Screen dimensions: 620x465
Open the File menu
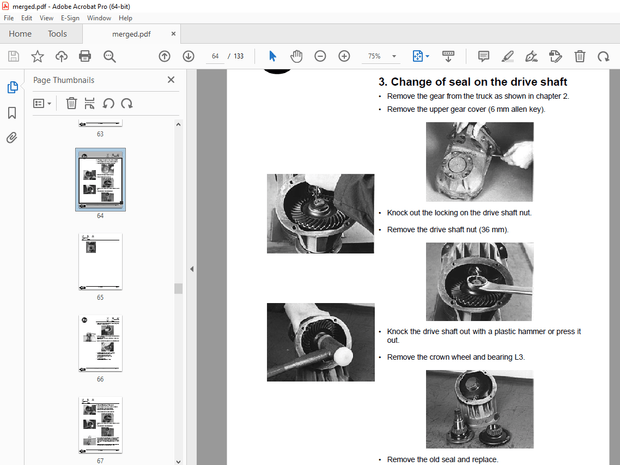tap(9, 18)
